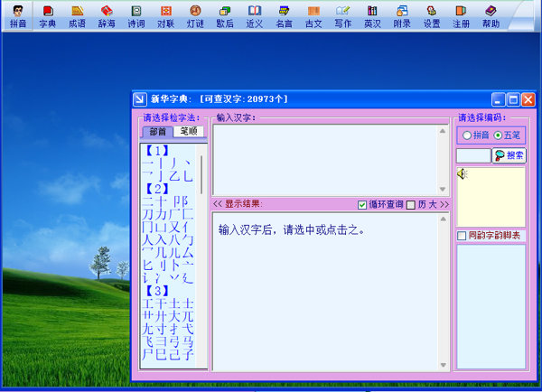Toggle the 循环查询 checkbox
Screen dimensions: 542x392
tap(363, 205)
